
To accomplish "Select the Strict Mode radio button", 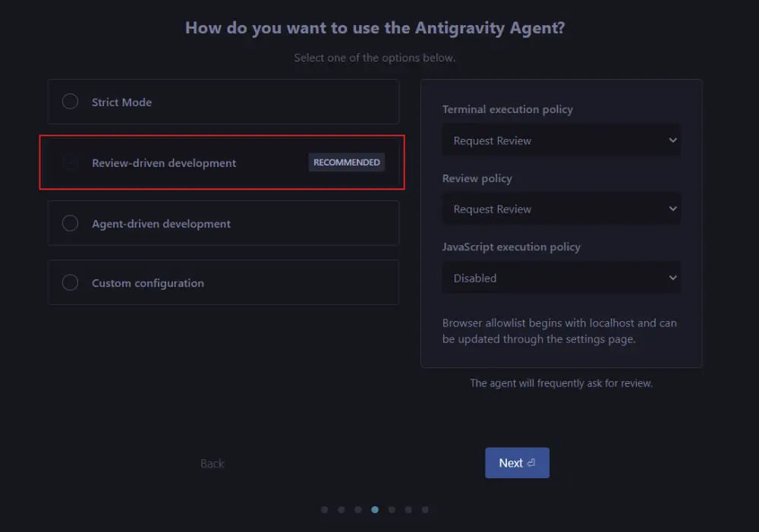I will (x=70, y=102).
